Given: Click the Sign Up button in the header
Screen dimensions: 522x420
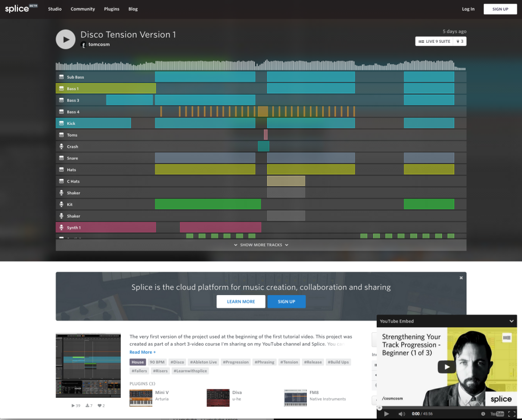Looking at the screenshot, I should (501, 9).
